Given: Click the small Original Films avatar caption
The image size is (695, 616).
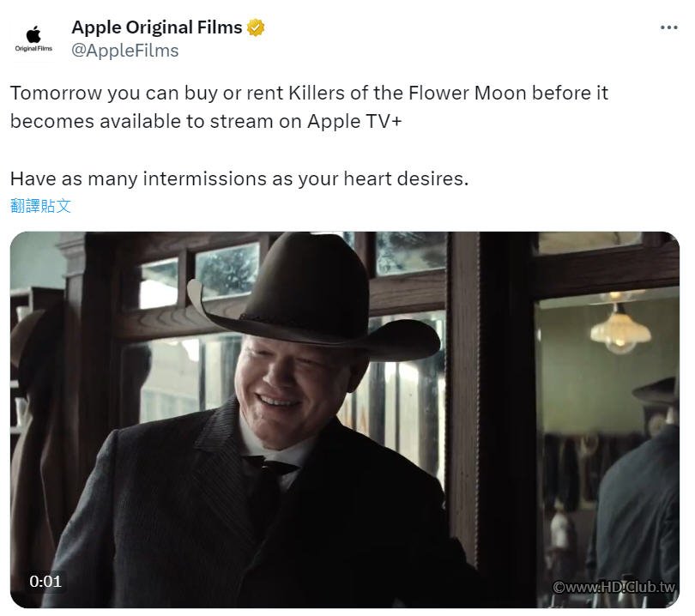Looking at the screenshot, I should 33,48.
